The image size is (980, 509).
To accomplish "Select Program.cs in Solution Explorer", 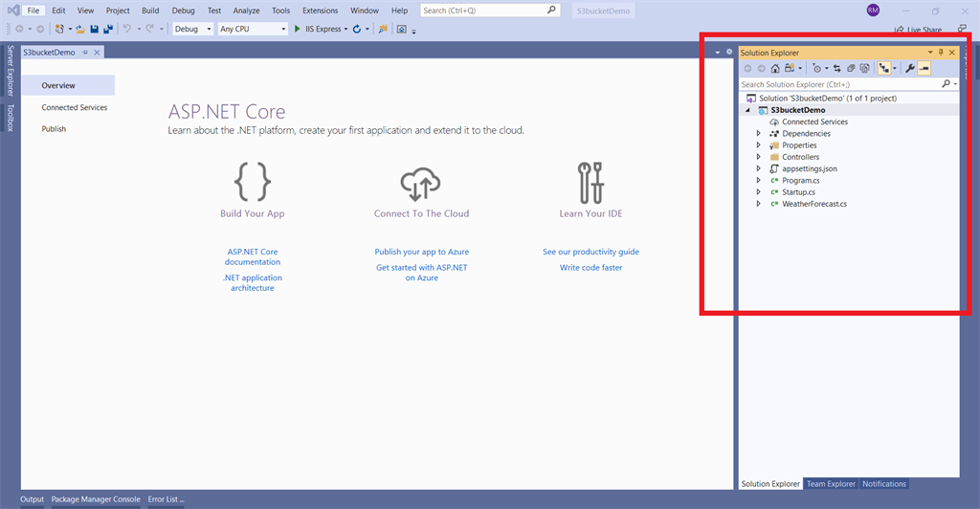I will pos(801,181).
